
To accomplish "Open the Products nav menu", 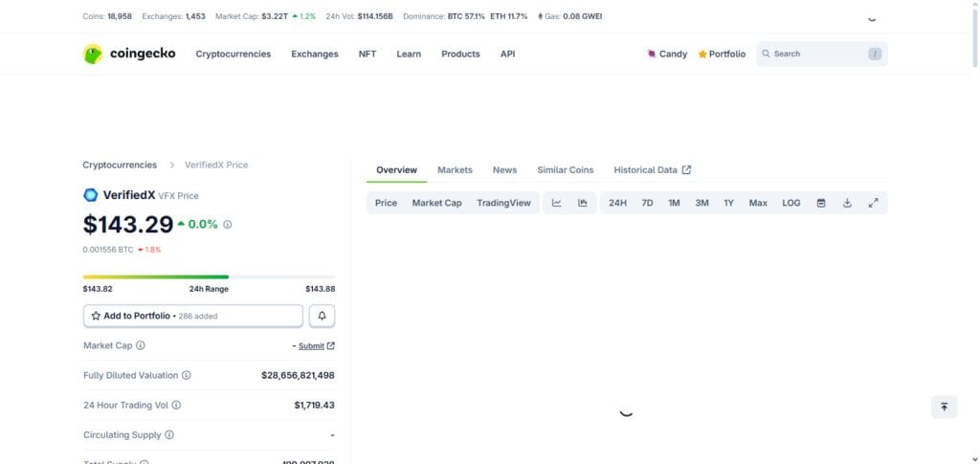I will [x=460, y=54].
